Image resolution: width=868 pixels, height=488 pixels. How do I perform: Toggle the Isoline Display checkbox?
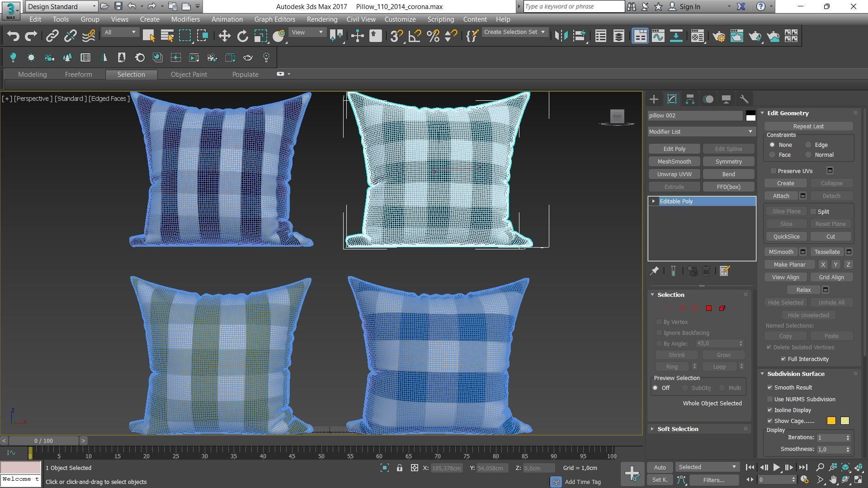tap(770, 410)
